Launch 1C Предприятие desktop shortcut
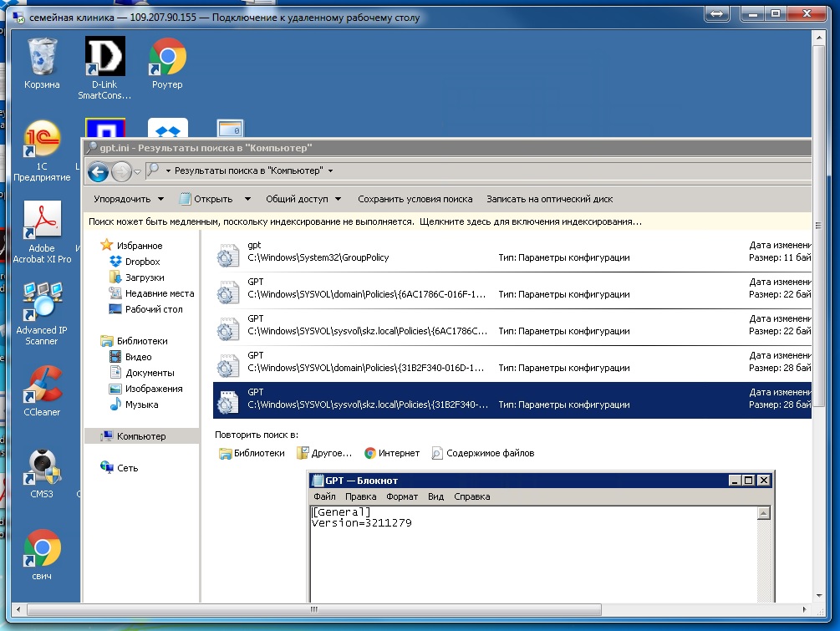This screenshot has height=631, width=840. pyautogui.click(x=42, y=150)
